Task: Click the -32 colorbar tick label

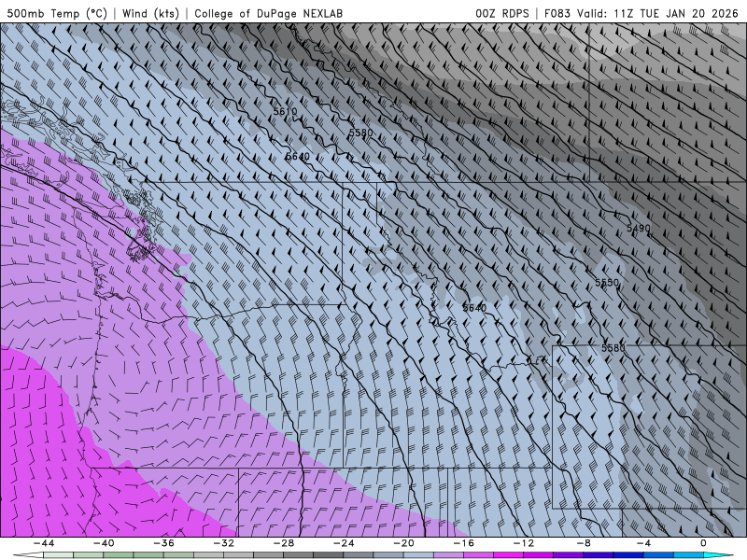Action: click(x=223, y=543)
